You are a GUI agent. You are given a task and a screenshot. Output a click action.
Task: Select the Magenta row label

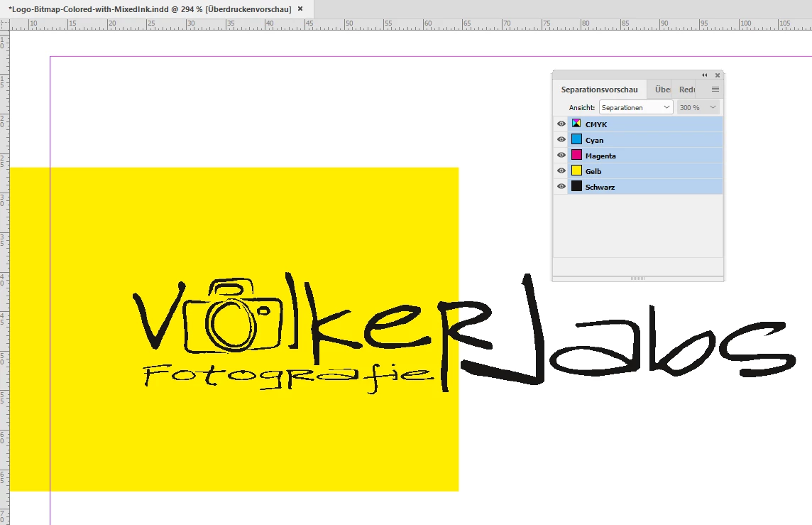pyautogui.click(x=600, y=156)
